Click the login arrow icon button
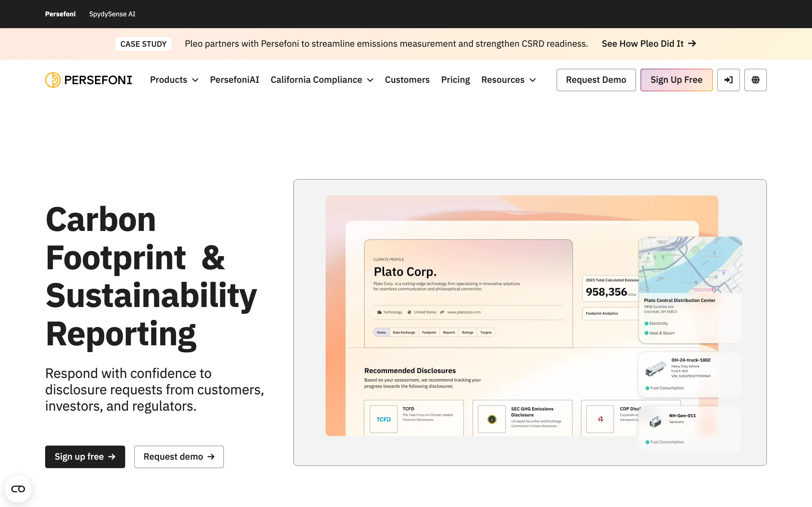Image resolution: width=812 pixels, height=507 pixels. pos(728,80)
